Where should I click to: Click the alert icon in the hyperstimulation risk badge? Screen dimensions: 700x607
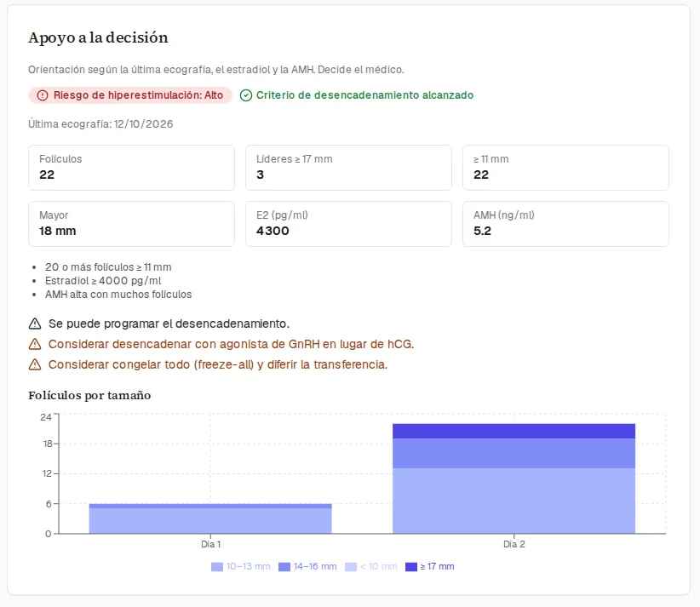pyautogui.click(x=43, y=95)
